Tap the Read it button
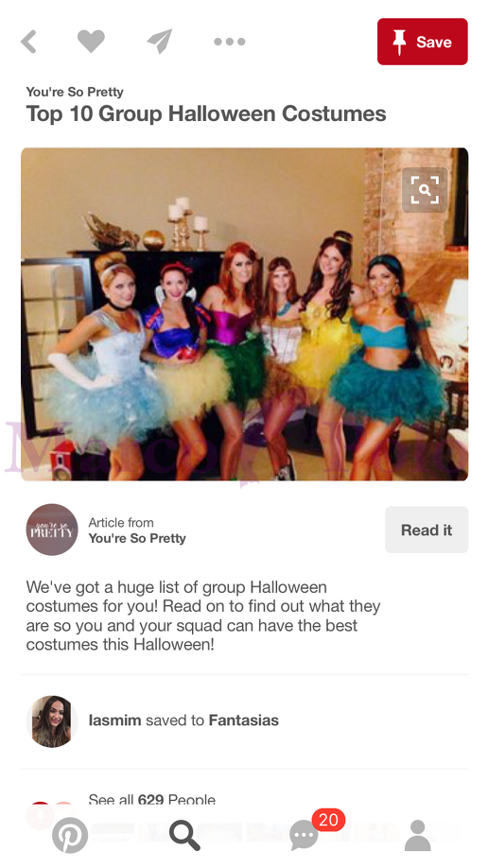 [427, 529]
